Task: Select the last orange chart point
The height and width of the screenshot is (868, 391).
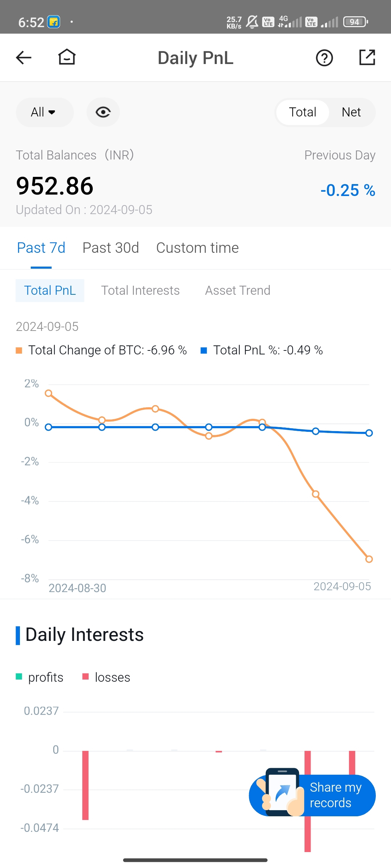Action: tap(369, 559)
